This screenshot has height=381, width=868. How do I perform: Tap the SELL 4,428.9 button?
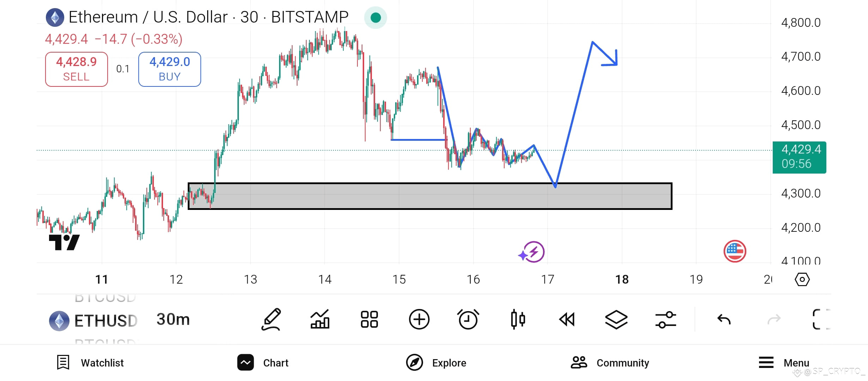[77, 69]
